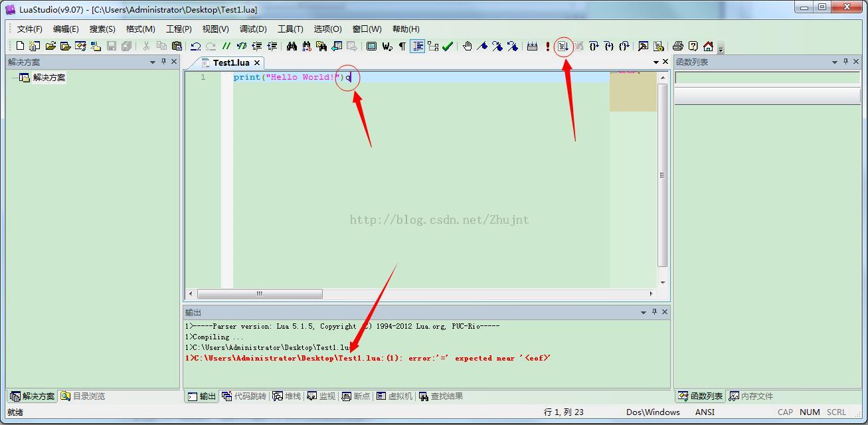Click the red error line in output
This screenshot has height=425, width=868.
click(x=368, y=358)
